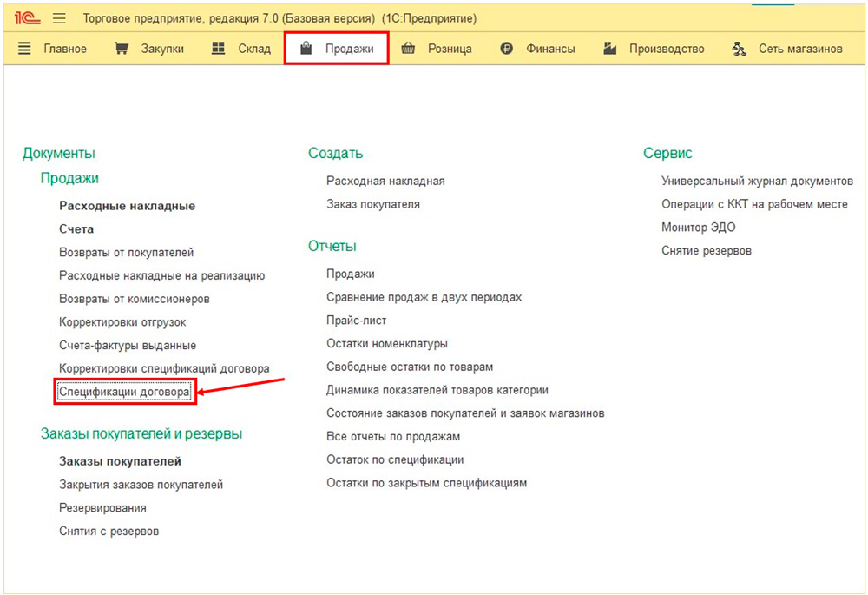This screenshot has height=595, width=868.
Task: Open Спецификации договора link
Action: point(124,392)
